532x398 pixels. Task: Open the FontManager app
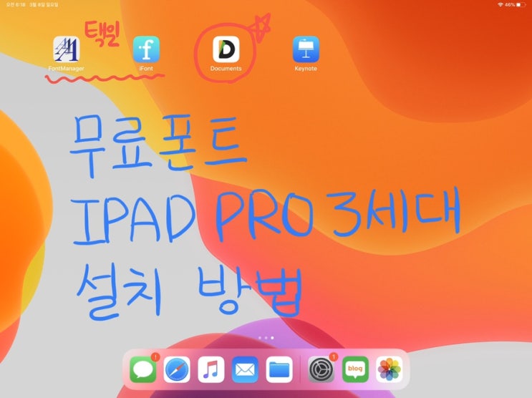coord(66,49)
